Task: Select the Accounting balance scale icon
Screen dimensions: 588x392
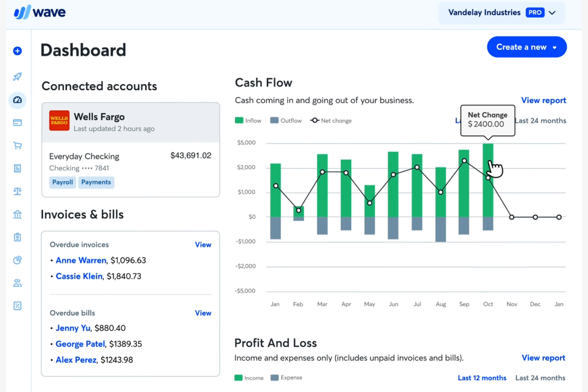Action: (17, 191)
